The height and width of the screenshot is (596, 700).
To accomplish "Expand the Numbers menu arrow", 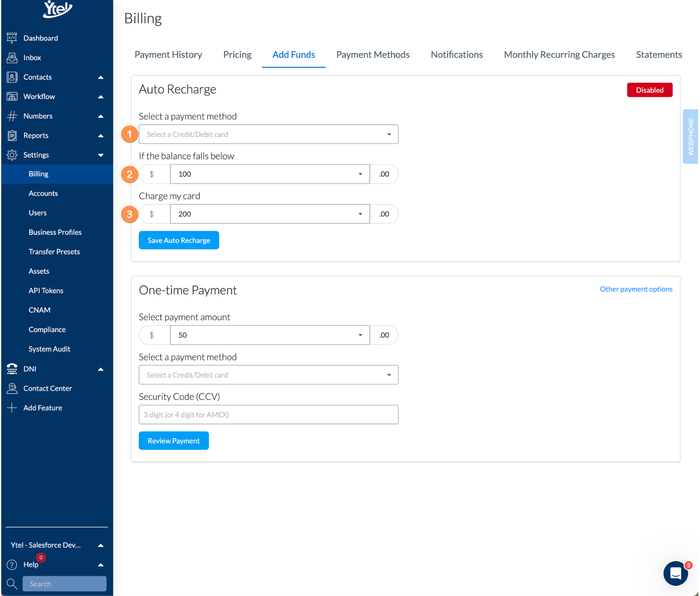I will tap(101, 116).
